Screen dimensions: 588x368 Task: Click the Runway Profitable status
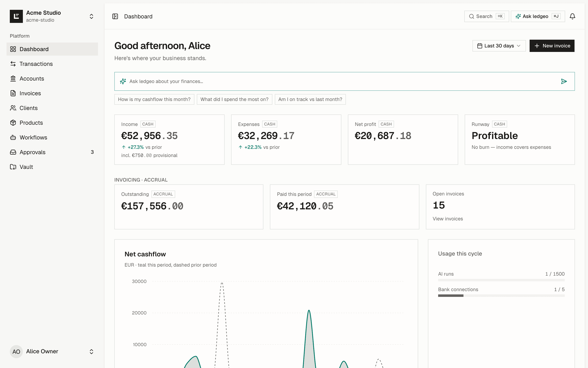(495, 136)
